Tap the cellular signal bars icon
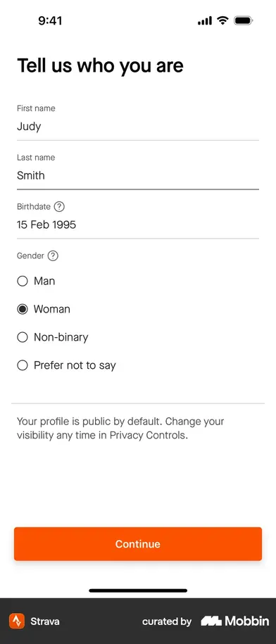276x644 pixels. 204,20
